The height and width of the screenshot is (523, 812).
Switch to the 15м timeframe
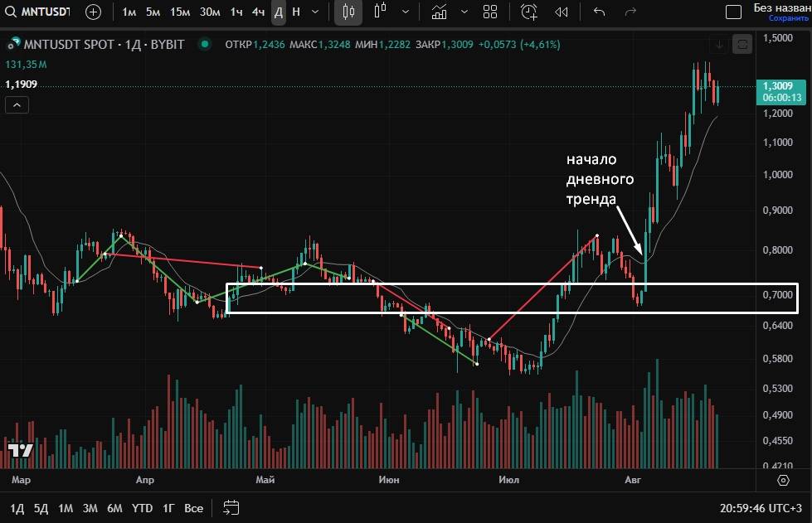coord(179,12)
